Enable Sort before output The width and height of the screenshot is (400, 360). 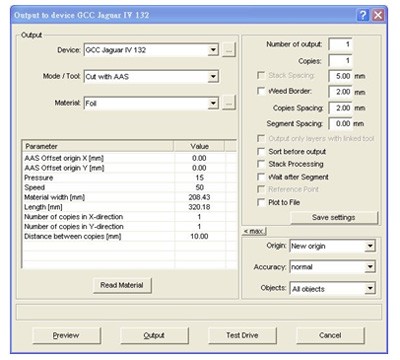tap(261, 151)
